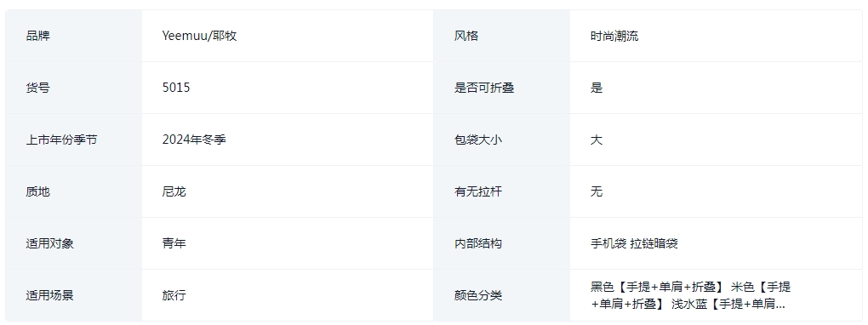Select the 2024年冬季 value

pos(194,140)
